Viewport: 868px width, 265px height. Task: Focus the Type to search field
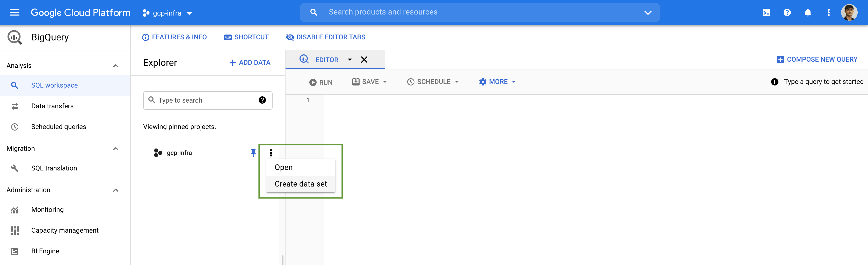click(208, 101)
